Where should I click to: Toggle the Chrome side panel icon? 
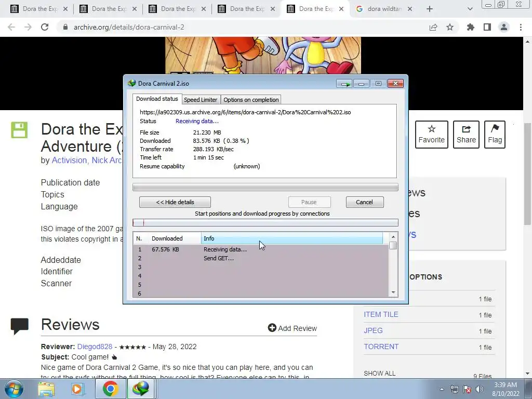pos(487,27)
